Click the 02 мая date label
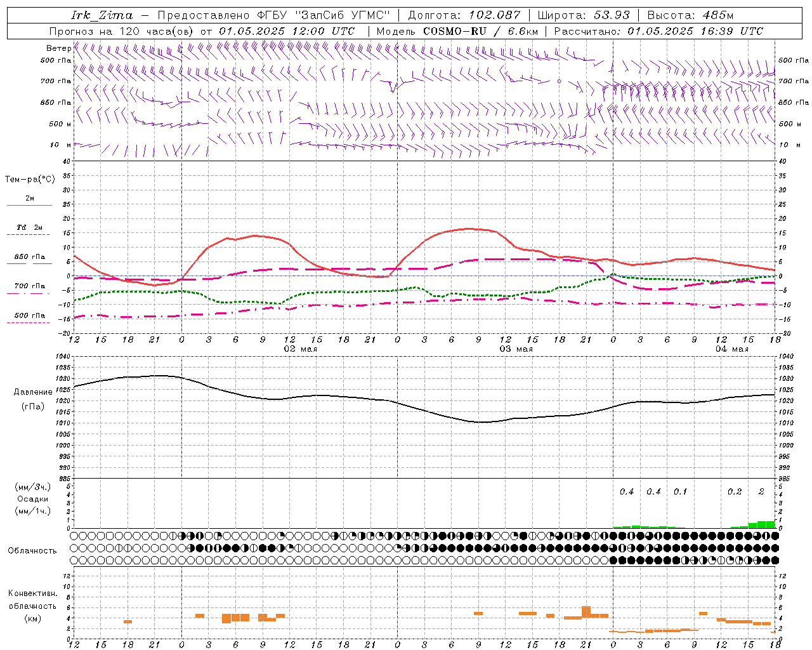 300,349
